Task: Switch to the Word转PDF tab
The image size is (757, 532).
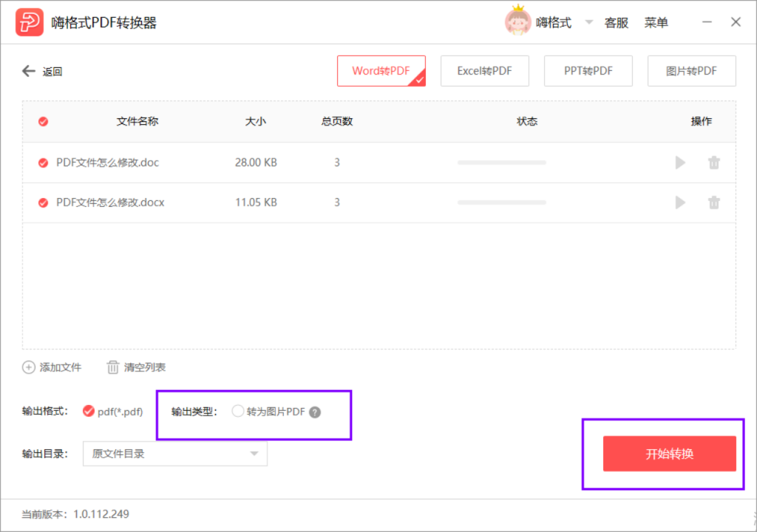Action: point(381,71)
